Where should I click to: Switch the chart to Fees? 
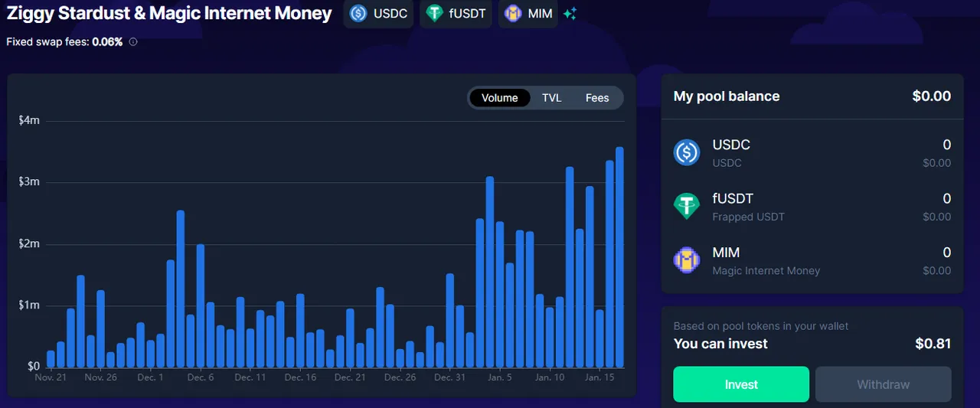point(597,98)
